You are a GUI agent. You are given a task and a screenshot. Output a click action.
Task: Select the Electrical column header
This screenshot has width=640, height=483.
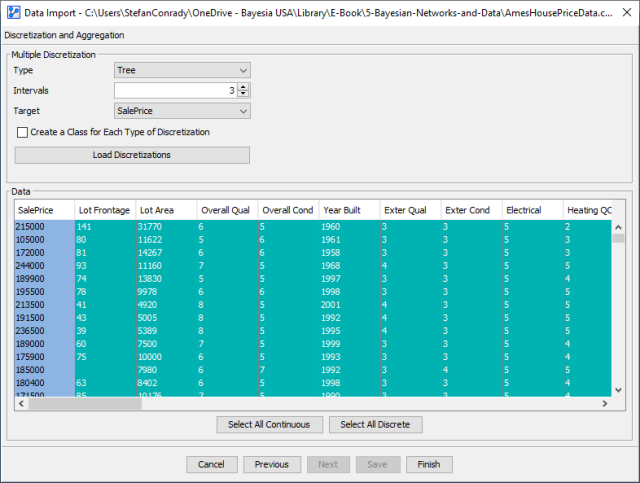coord(533,210)
